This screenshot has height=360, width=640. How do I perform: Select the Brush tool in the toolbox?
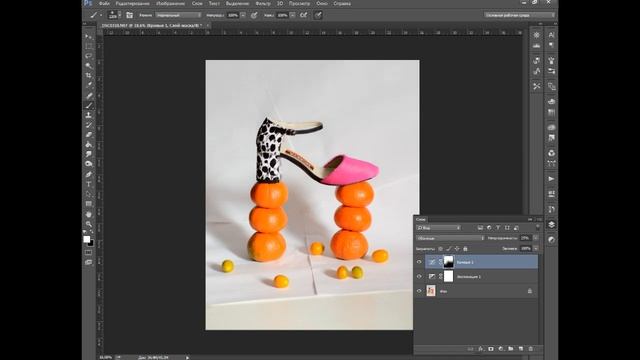(x=88, y=106)
